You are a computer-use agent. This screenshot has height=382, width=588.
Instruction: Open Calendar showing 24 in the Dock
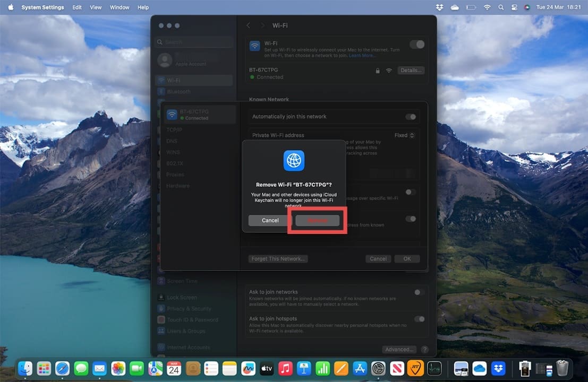(174, 369)
